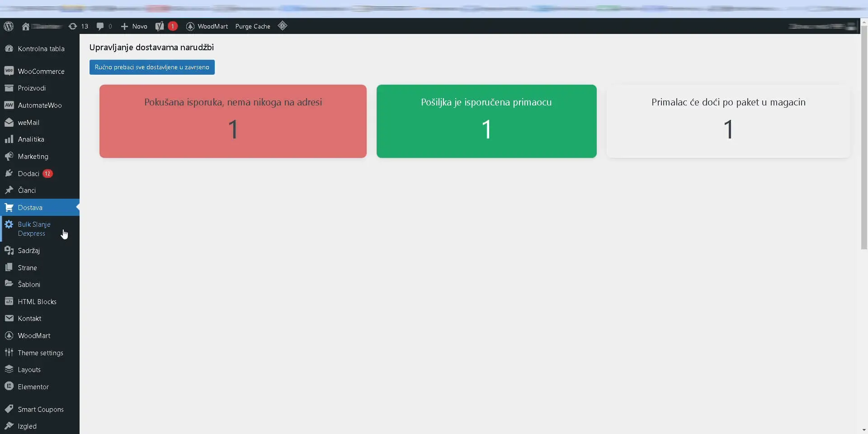
Task: Click the Primalac će doći po paket card
Action: tap(728, 121)
